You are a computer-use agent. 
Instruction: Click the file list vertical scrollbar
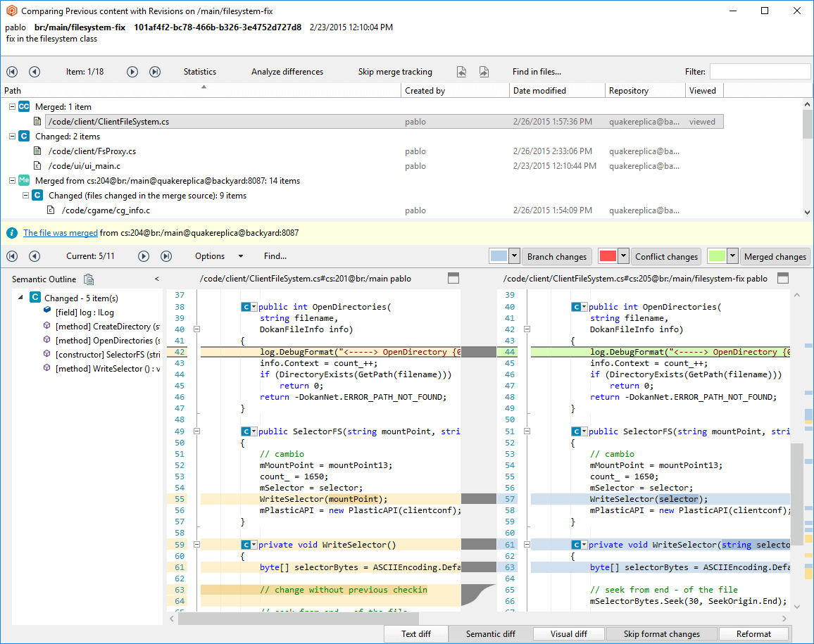[x=807, y=125]
